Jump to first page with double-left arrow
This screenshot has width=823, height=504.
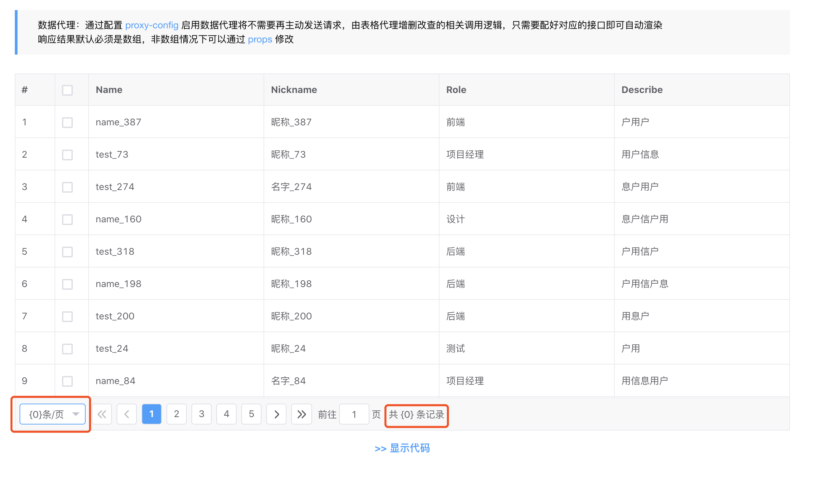pyautogui.click(x=102, y=414)
